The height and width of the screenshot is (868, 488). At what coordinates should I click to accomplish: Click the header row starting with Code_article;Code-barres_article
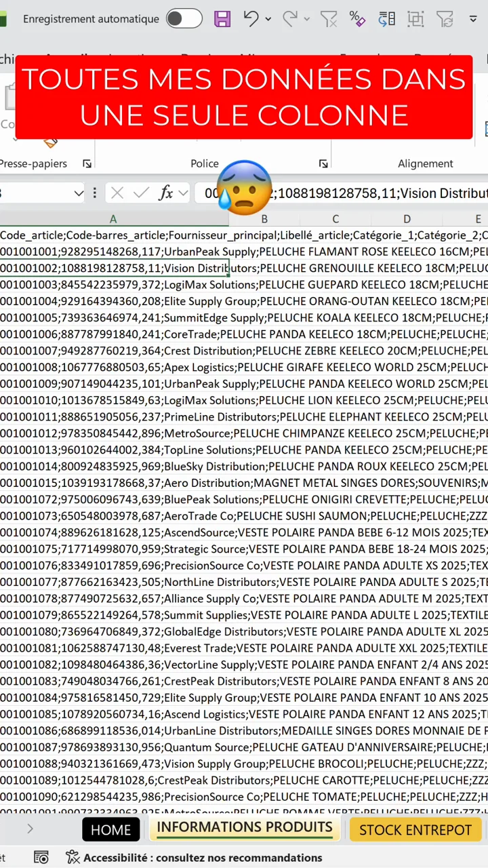click(244, 235)
